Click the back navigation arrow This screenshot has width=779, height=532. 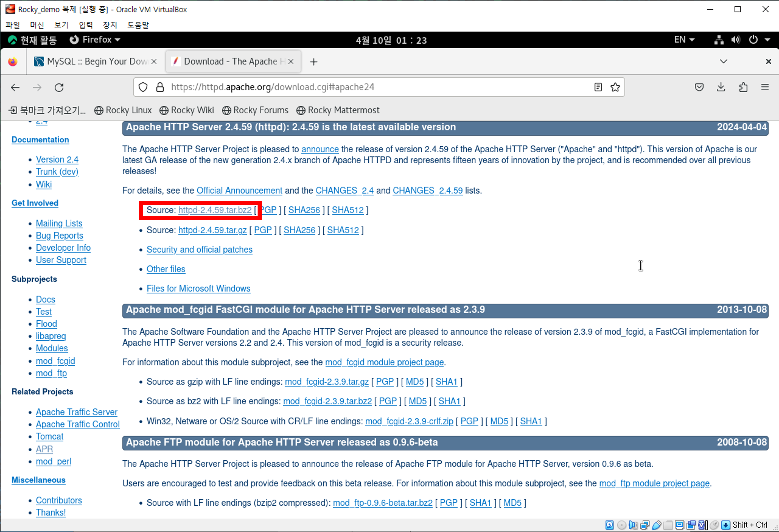15,88
